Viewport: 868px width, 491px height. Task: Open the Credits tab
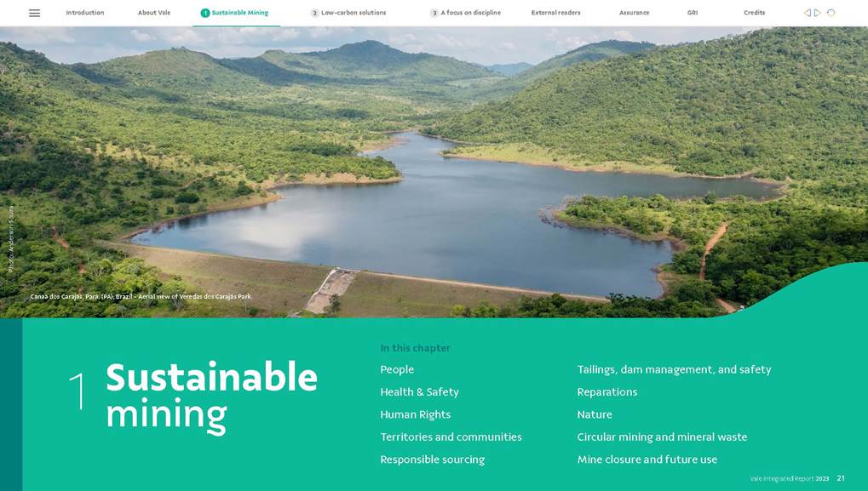click(755, 13)
